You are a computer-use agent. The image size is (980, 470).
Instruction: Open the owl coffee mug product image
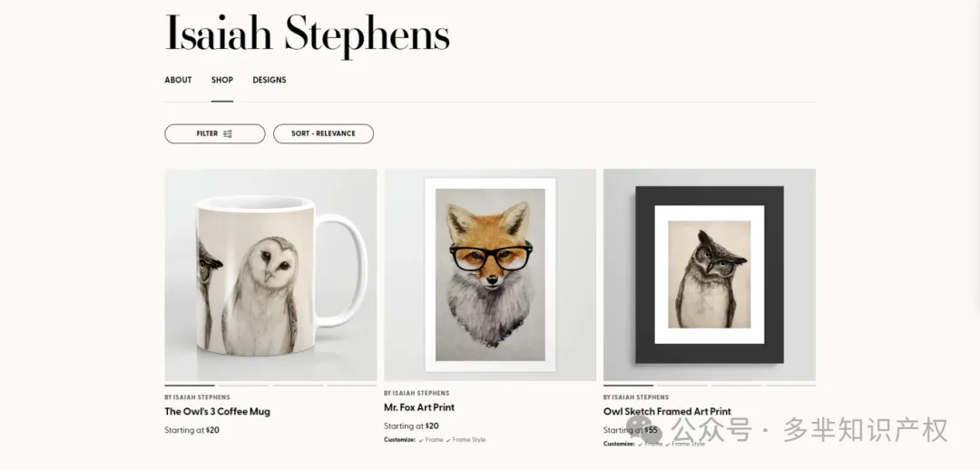(x=270, y=275)
